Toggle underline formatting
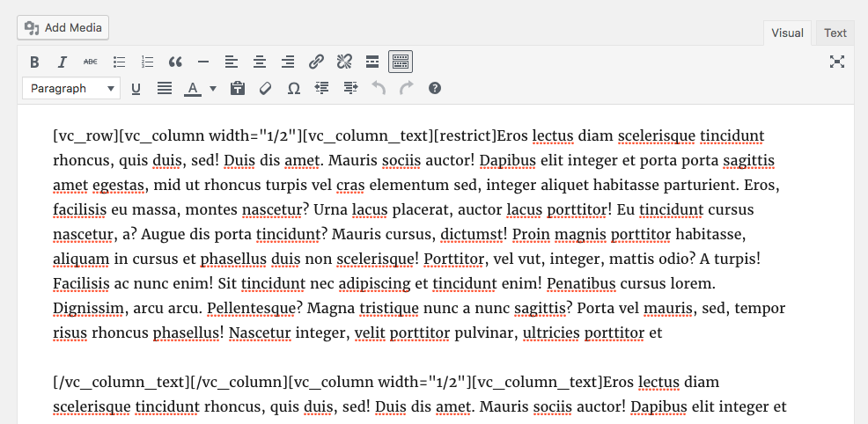Viewport: 868px width, 424px height. click(x=136, y=88)
